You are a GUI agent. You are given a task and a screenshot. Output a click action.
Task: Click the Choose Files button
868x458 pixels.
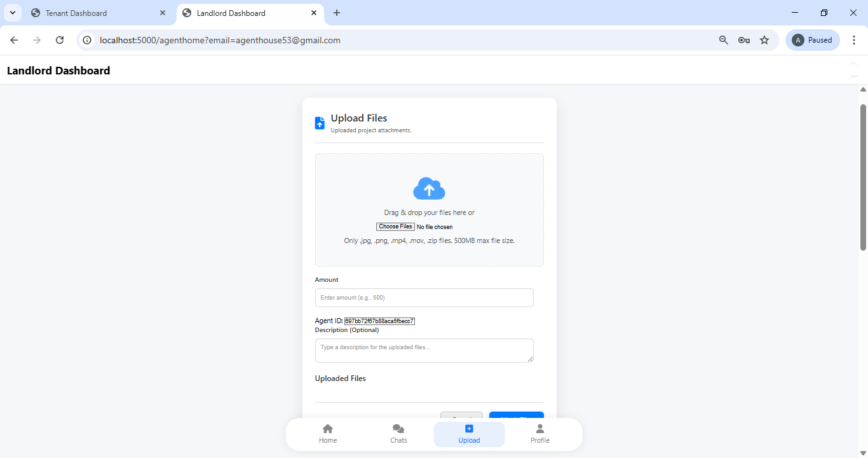pos(395,226)
